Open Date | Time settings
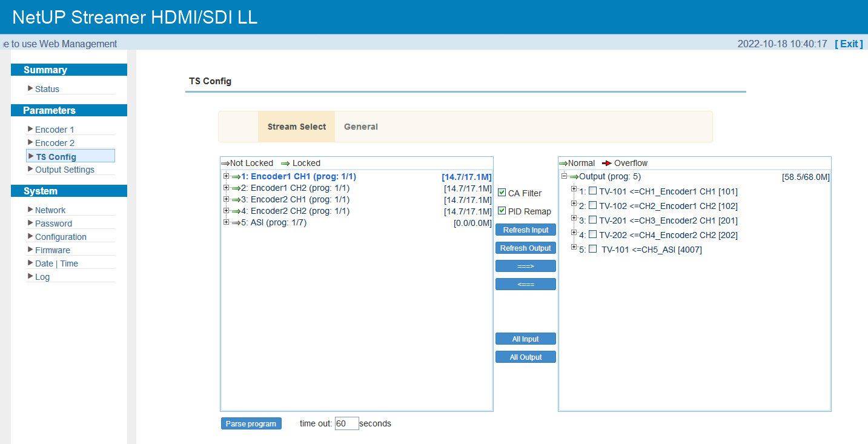This screenshot has height=444, width=868. point(56,263)
